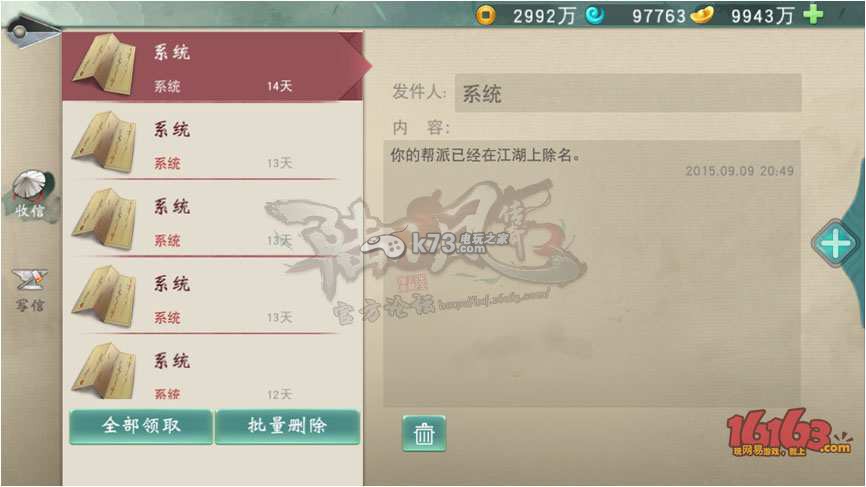Click the scroll icon of the second mail
866x487 pixels.
[105, 142]
